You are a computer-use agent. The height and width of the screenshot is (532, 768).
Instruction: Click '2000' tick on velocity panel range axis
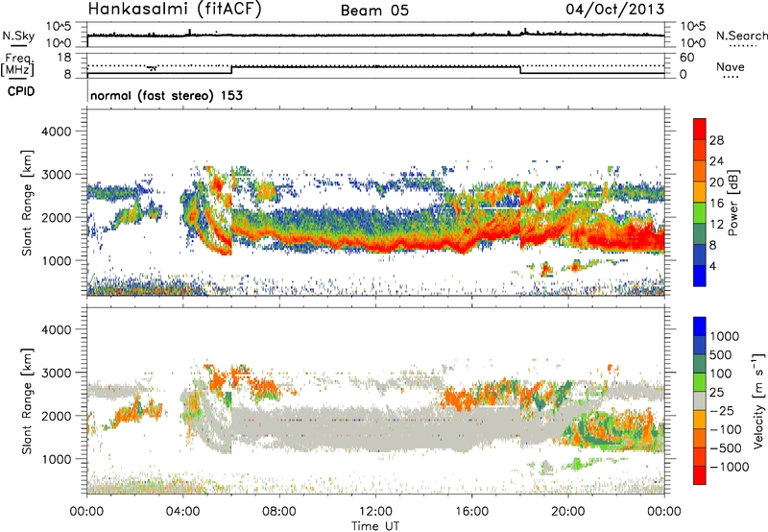[x=56, y=416]
